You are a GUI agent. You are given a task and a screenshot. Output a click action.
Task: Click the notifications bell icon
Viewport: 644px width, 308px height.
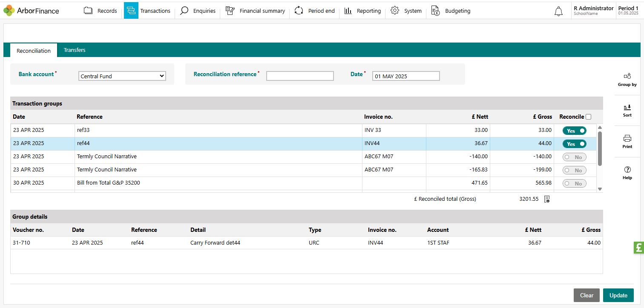[x=558, y=11]
